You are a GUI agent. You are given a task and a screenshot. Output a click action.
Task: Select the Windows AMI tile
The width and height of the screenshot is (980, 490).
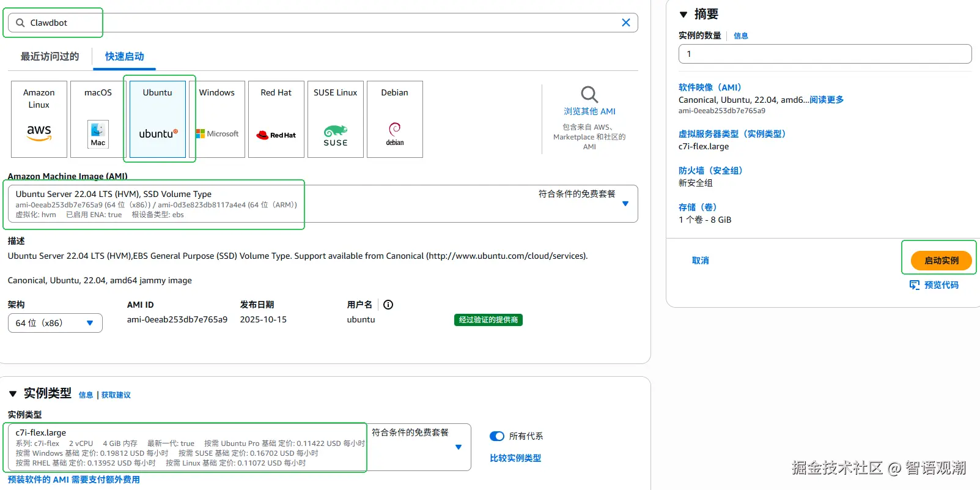(x=217, y=119)
